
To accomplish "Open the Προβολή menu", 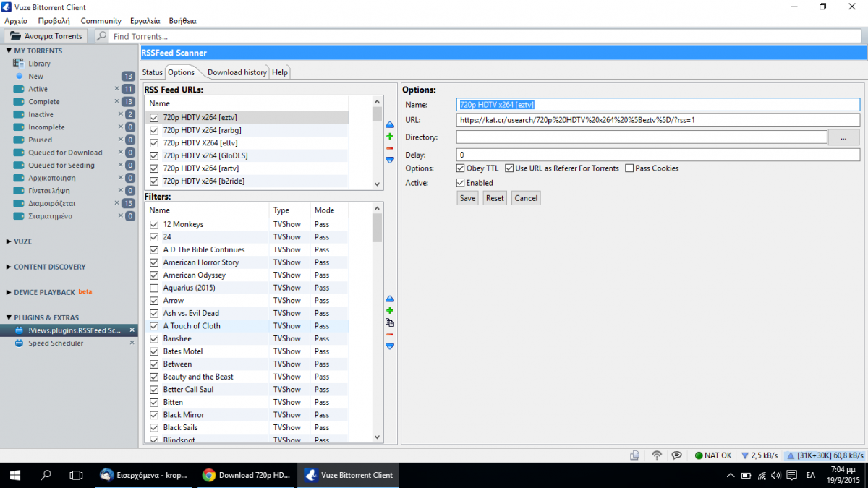I will tap(54, 21).
